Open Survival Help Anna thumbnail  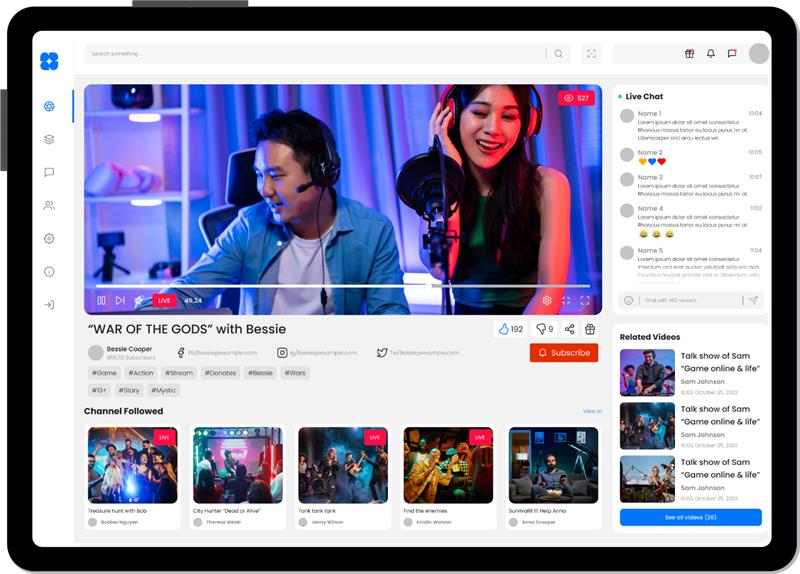click(554, 465)
